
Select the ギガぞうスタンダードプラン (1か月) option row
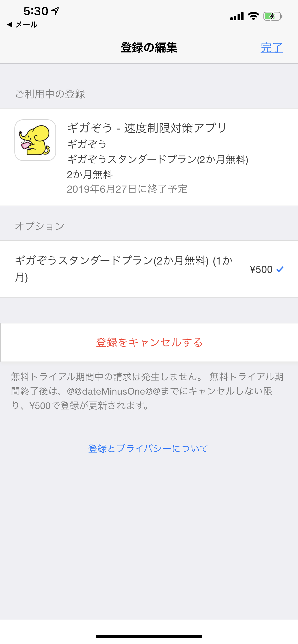pyautogui.click(x=124, y=269)
